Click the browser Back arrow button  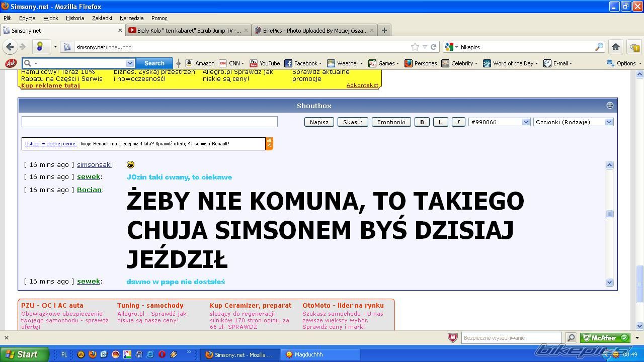click(10, 47)
